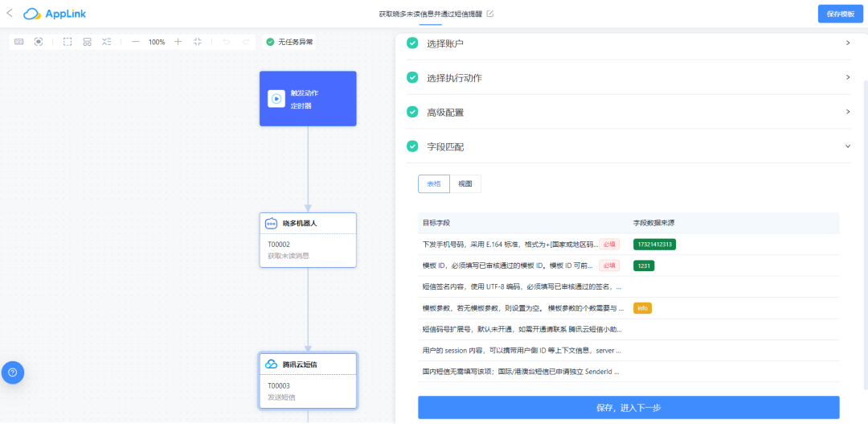Viewport: 868px width, 424px height.
Task: Click the fit-to-screen icon in toolbar
Action: tap(198, 42)
